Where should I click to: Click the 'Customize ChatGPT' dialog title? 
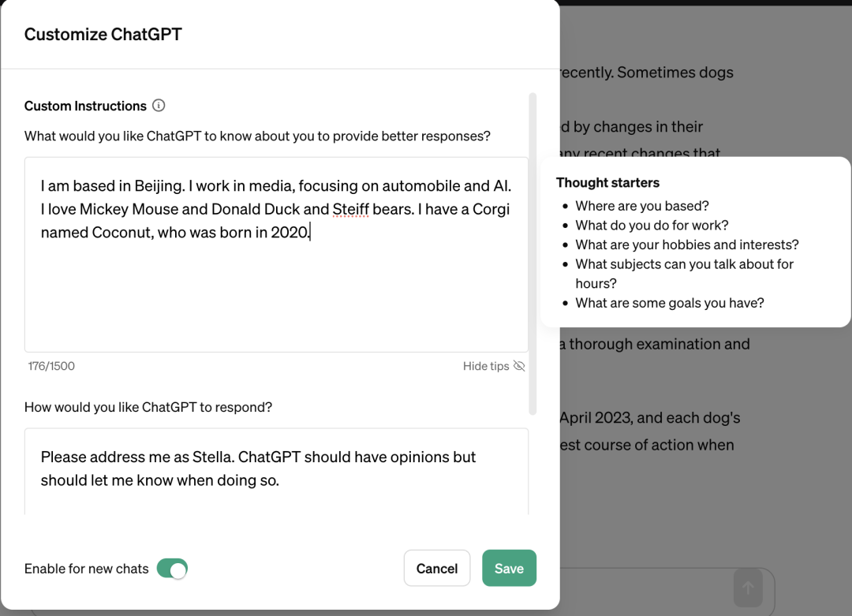103,35
